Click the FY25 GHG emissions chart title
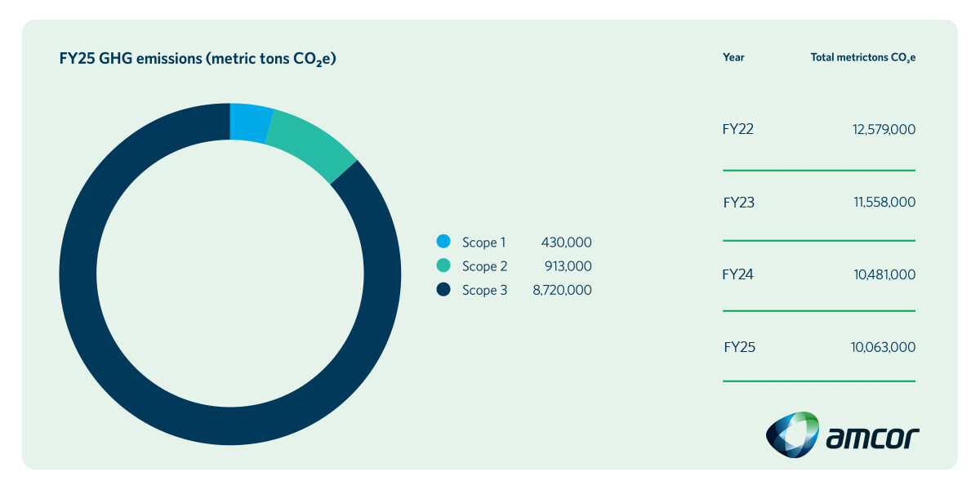This screenshot has width=980, height=490. 198,58
